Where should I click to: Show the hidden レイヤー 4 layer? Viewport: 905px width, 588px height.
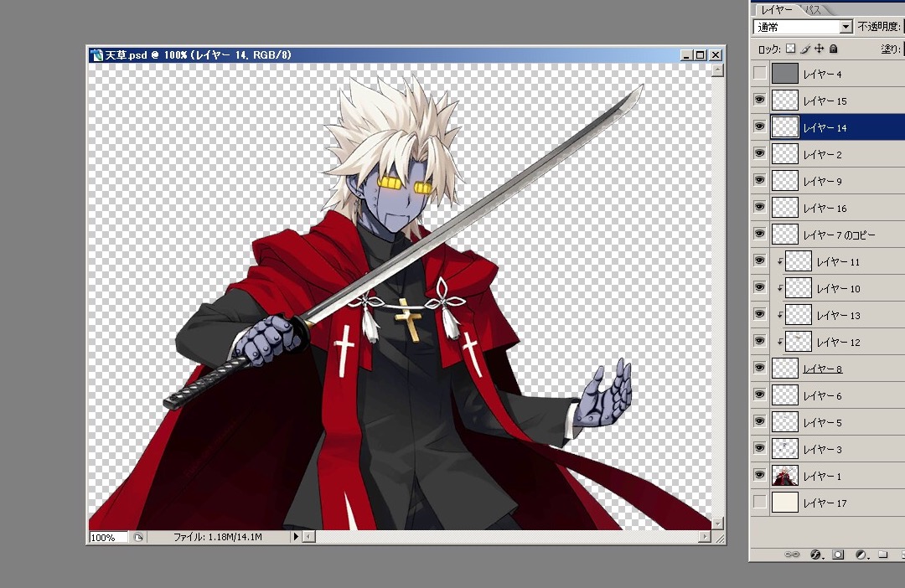pyautogui.click(x=759, y=74)
